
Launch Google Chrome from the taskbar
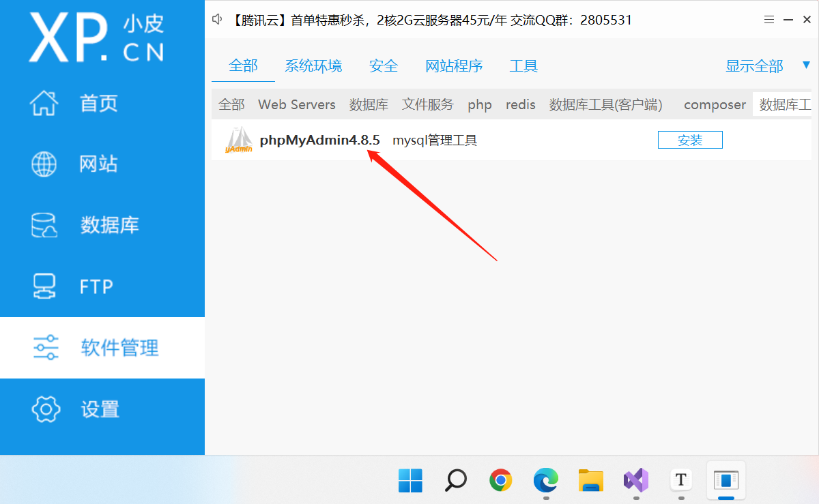500,481
